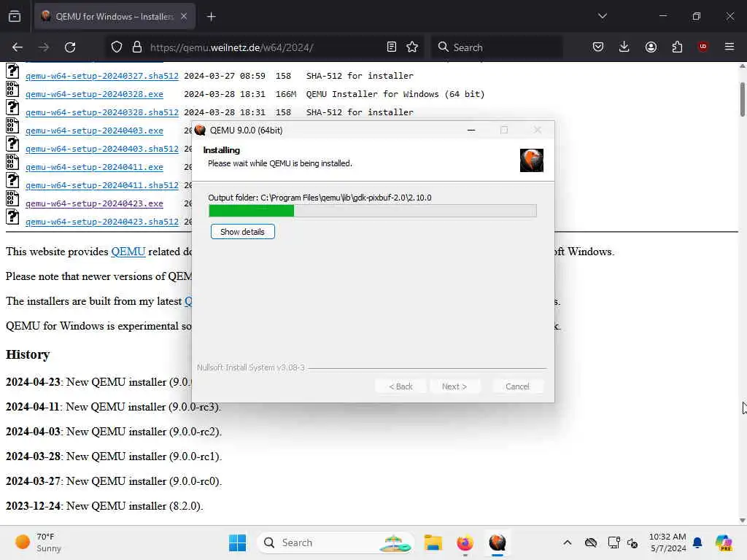Viewport: 747px width, 560px height.
Task: Click Show details in QEMU installer
Action: point(242,232)
